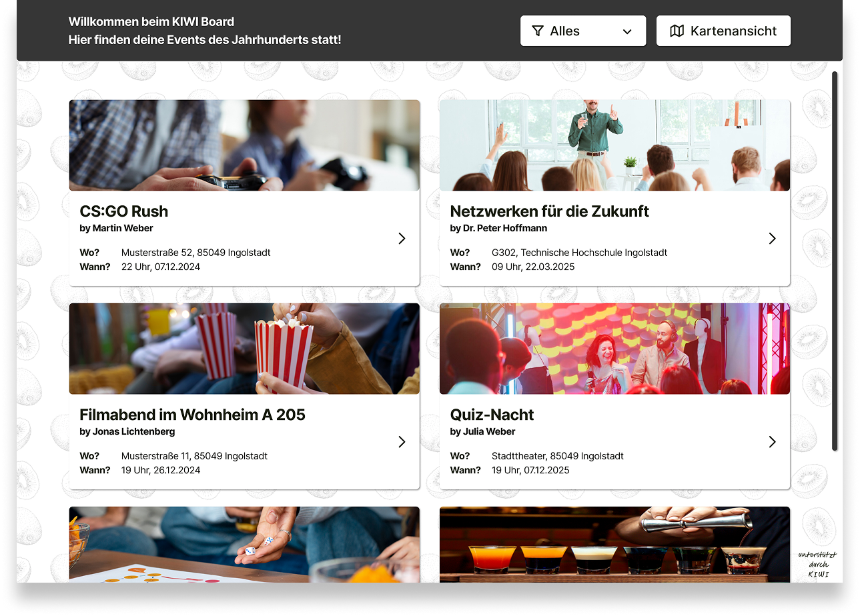Open Quiz-Nacht details arrow
860x616 pixels.
772,442
